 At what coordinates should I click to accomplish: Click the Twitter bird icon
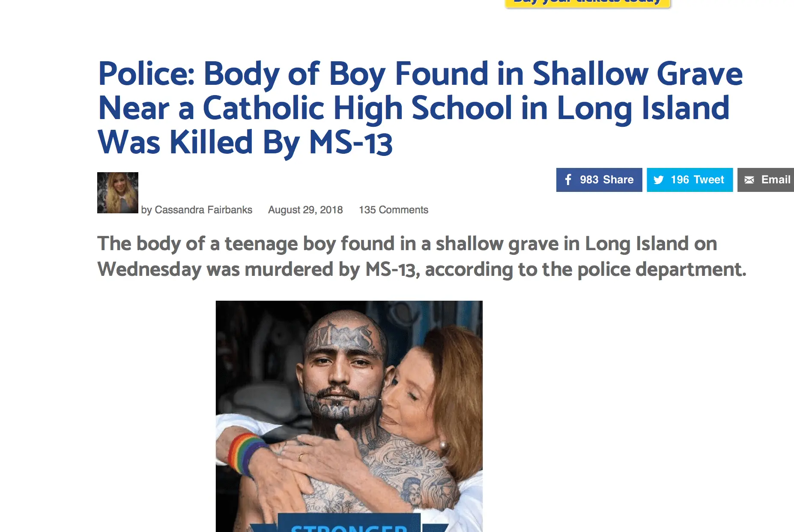(x=659, y=180)
